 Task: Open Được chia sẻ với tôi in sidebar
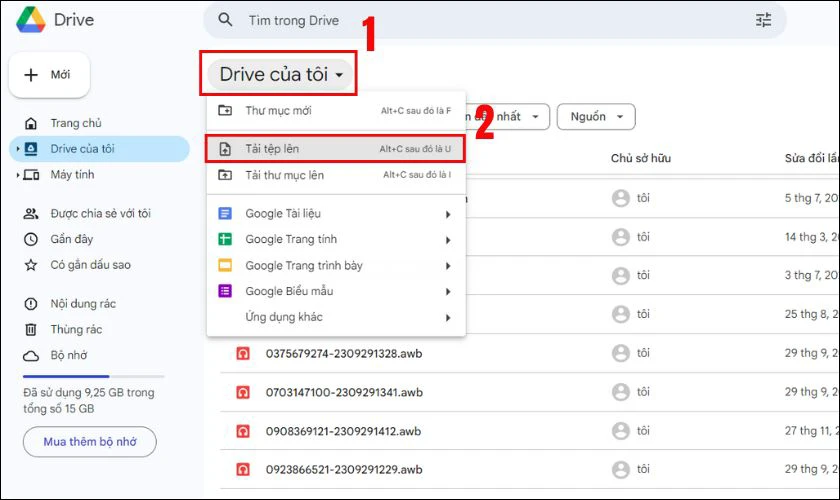[x=99, y=213]
